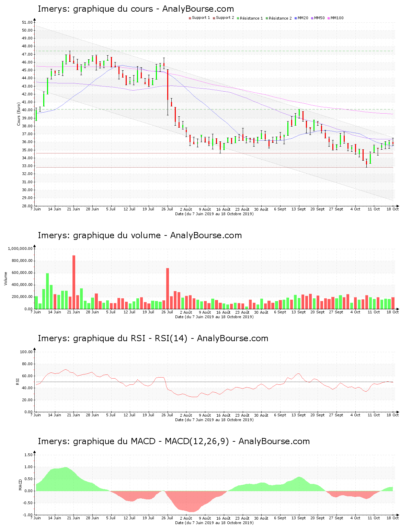Image resolution: width=412 pixels, height=532 pixels.
Task: Click the tall green volume bar near 14 Juin
Action: pyautogui.click(x=47, y=291)
